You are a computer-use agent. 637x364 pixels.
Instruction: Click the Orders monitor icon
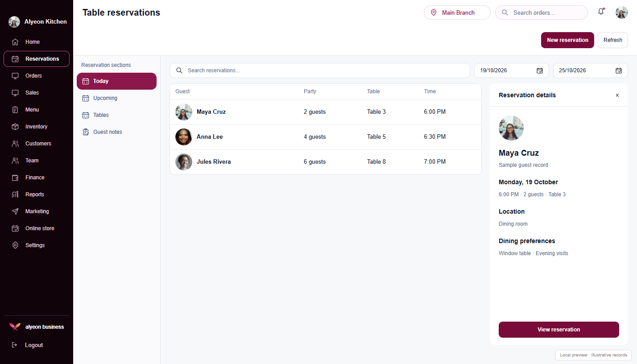tap(15, 76)
